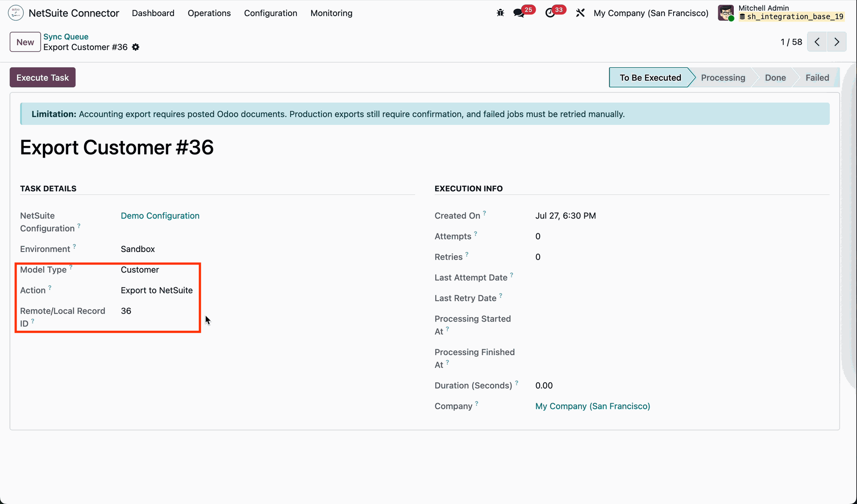Show help tooltip for Retries

click(x=467, y=254)
